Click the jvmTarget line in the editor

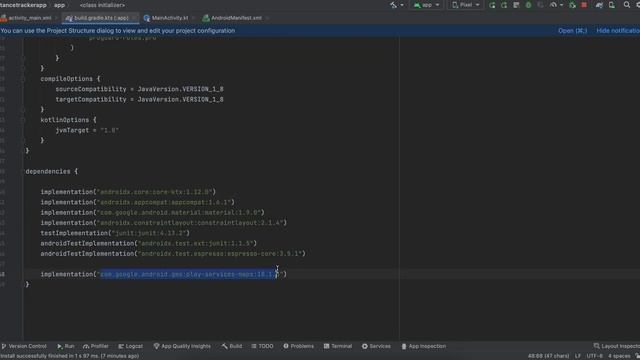87,131
